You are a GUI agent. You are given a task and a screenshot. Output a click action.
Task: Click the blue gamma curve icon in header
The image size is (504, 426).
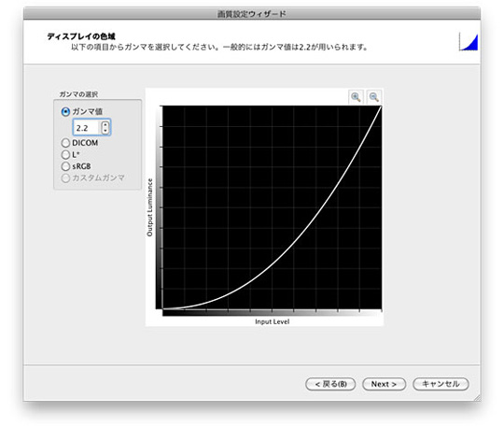pyautogui.click(x=469, y=42)
